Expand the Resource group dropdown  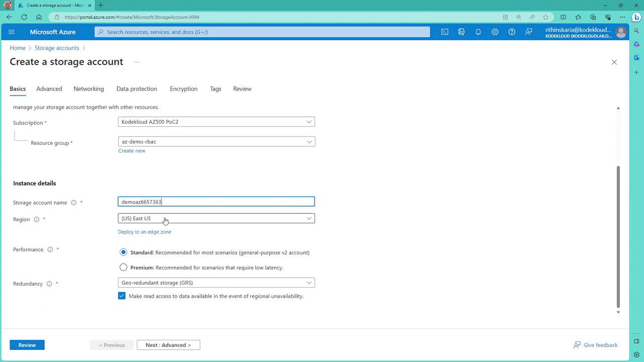216,142
